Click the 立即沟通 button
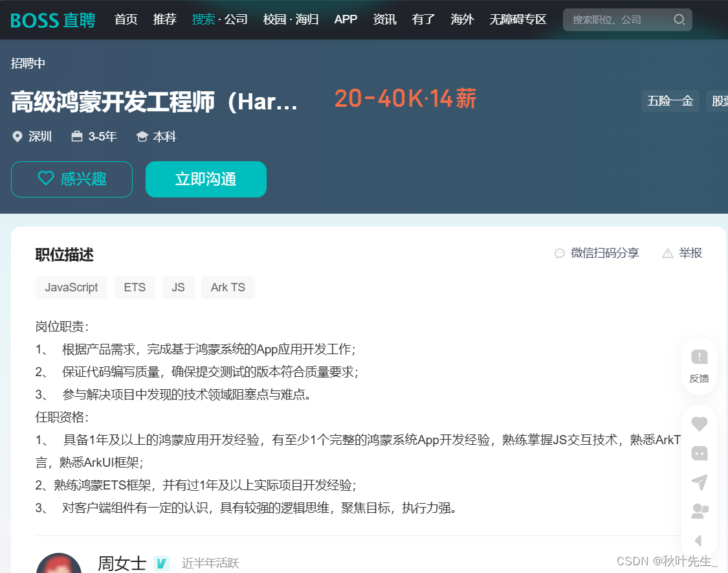This screenshot has height=573, width=728. click(x=206, y=179)
